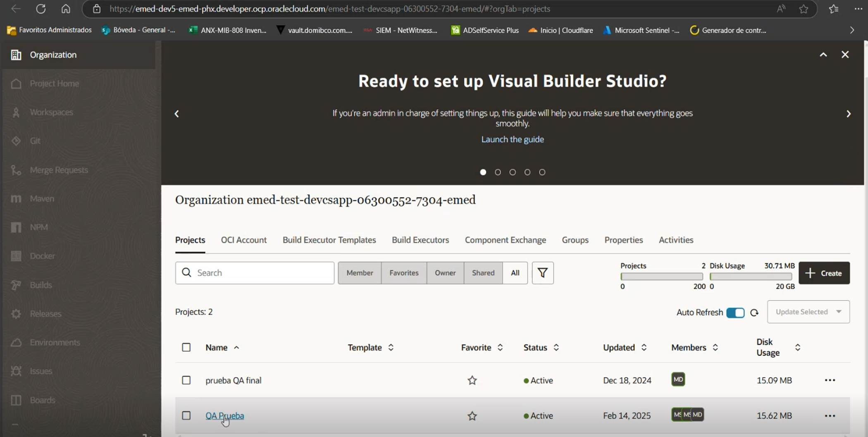
Task: Collapse the banner with the up chevron
Action: 823,55
